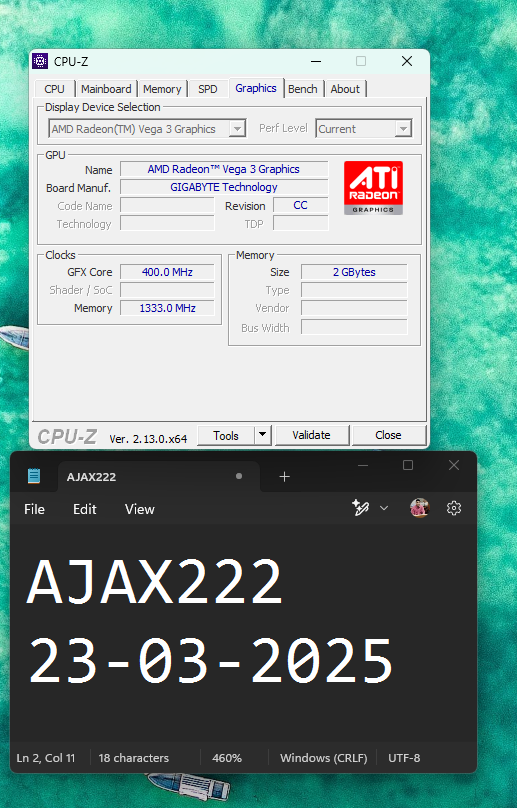Click the 23-03-2025 date line in Notepad

pos(210,661)
